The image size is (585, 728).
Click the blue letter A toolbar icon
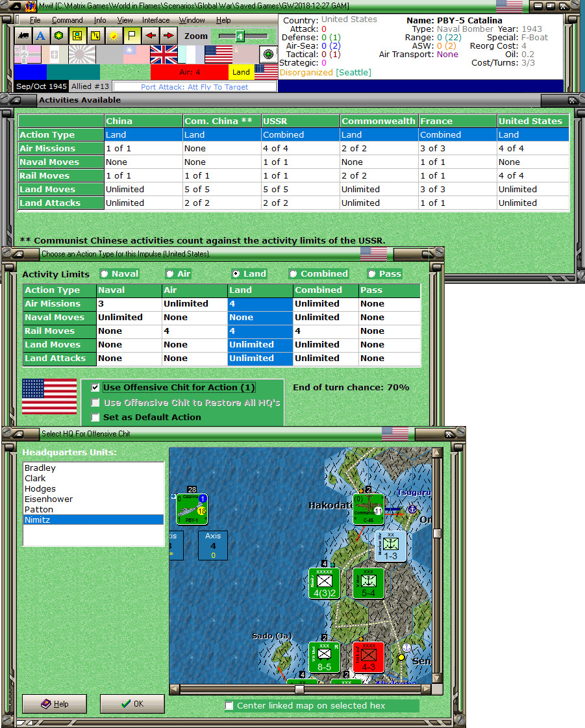click(x=41, y=36)
